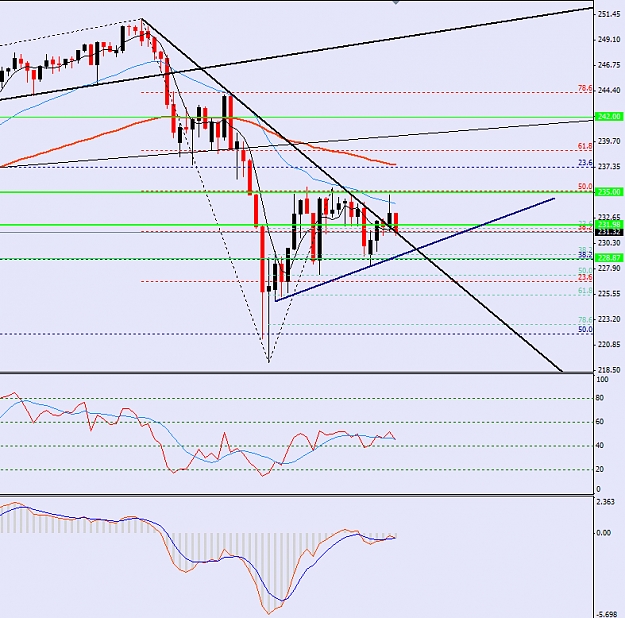Click the oscillator 100 scale value

point(603,380)
